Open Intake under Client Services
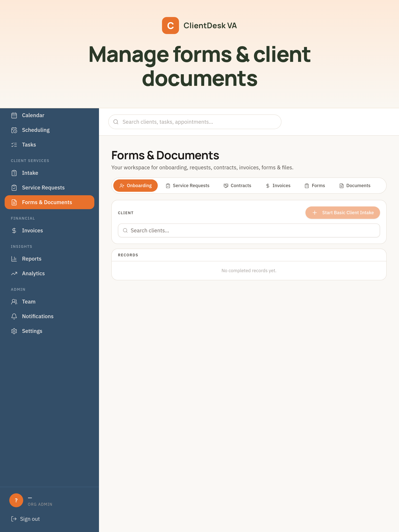This screenshot has height=532, width=399. 49,173
